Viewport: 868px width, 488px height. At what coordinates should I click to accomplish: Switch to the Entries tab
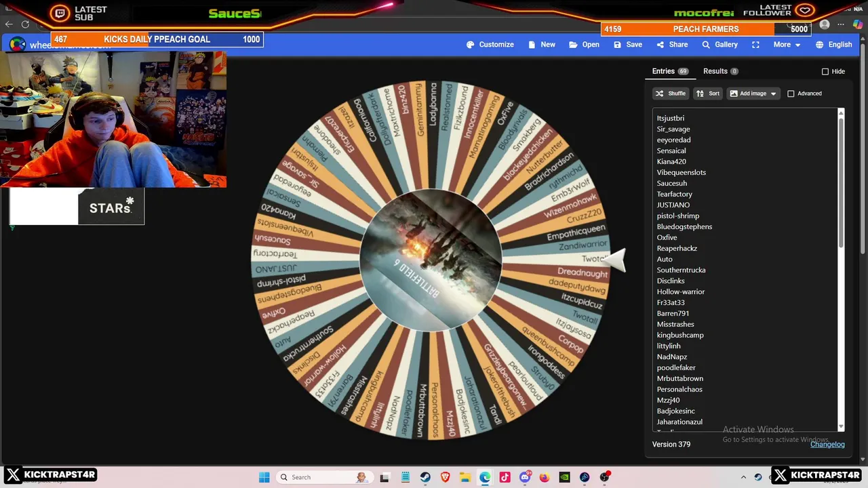click(670, 71)
